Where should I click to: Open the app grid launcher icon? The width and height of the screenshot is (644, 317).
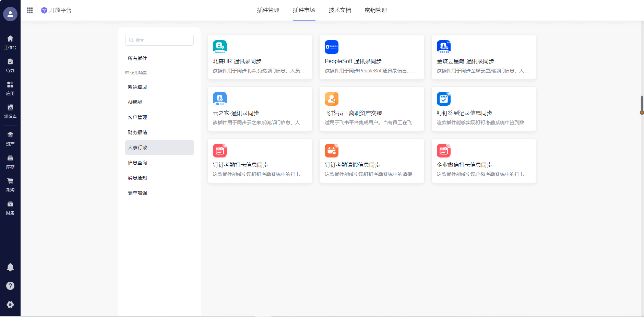click(x=30, y=10)
